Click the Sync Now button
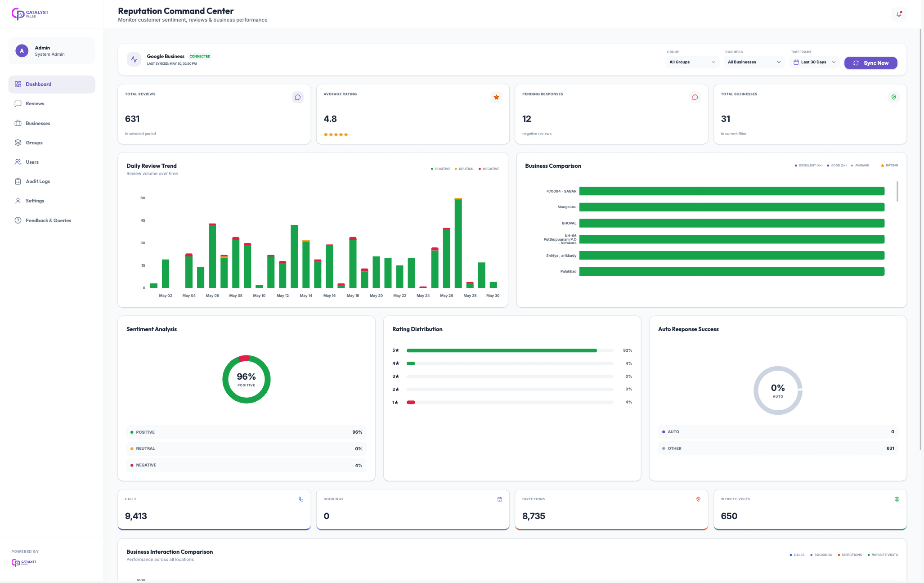The height and width of the screenshot is (583, 924). coord(870,63)
